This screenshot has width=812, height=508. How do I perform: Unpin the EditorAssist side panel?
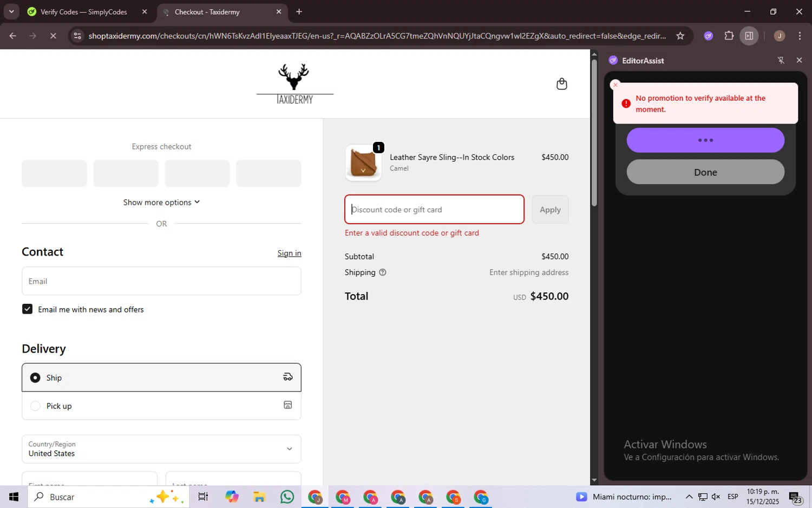[781, 60]
